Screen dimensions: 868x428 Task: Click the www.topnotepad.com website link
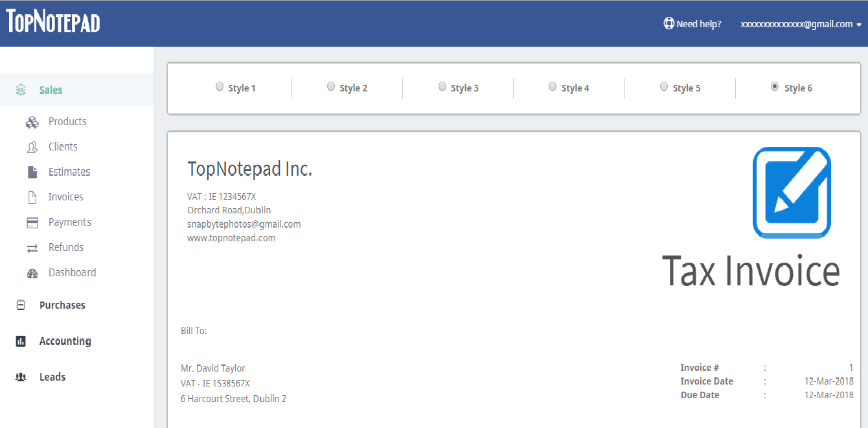[x=231, y=238]
